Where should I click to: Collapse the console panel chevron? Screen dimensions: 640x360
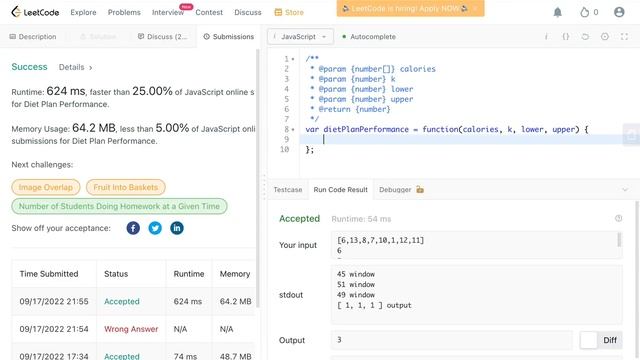pos(625,189)
